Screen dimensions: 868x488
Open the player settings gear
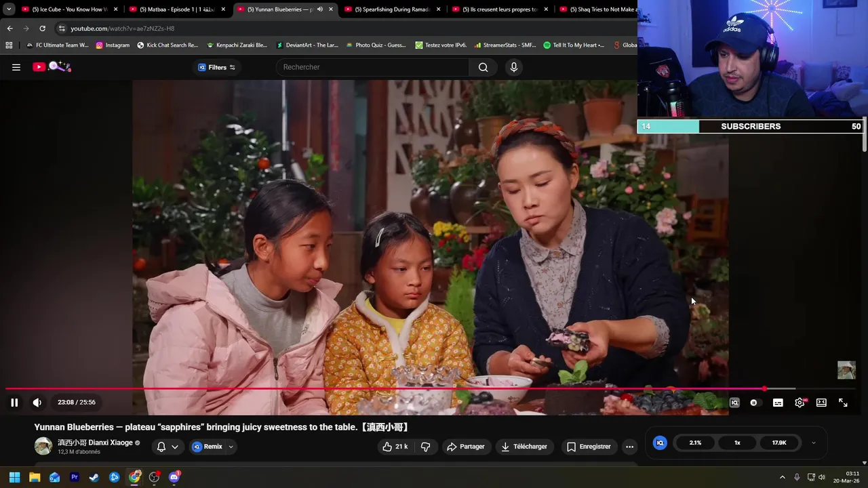[800, 403]
